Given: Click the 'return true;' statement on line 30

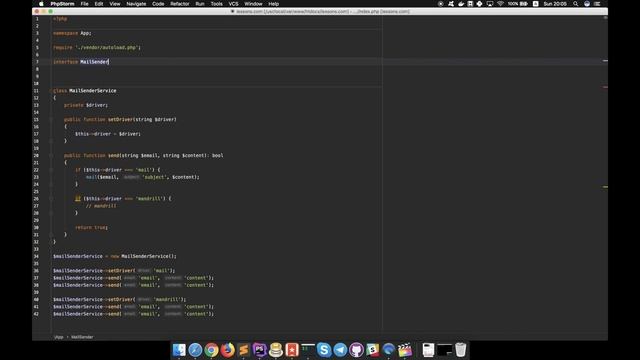Looking at the screenshot, I should point(91,227).
